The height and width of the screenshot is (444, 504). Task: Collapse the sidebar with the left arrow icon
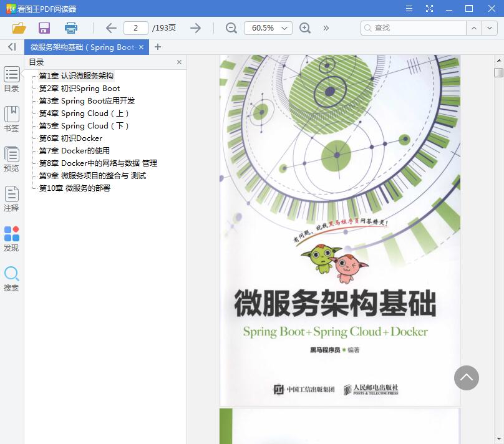click(12, 47)
